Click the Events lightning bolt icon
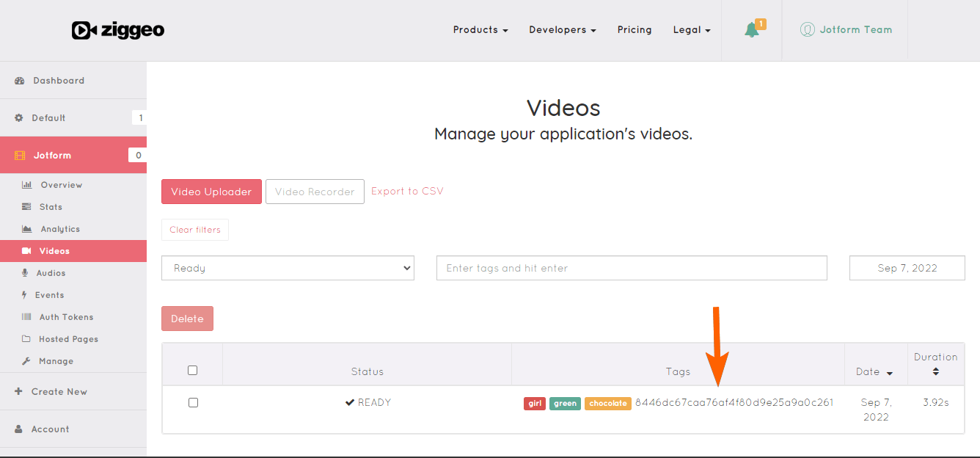Image resolution: width=980 pixels, height=458 pixels. [25, 295]
